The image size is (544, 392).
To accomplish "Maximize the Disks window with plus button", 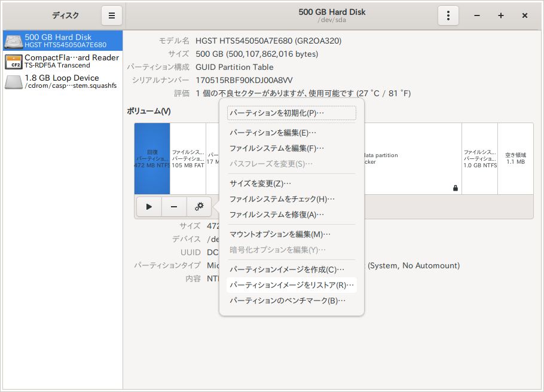I will pos(501,16).
